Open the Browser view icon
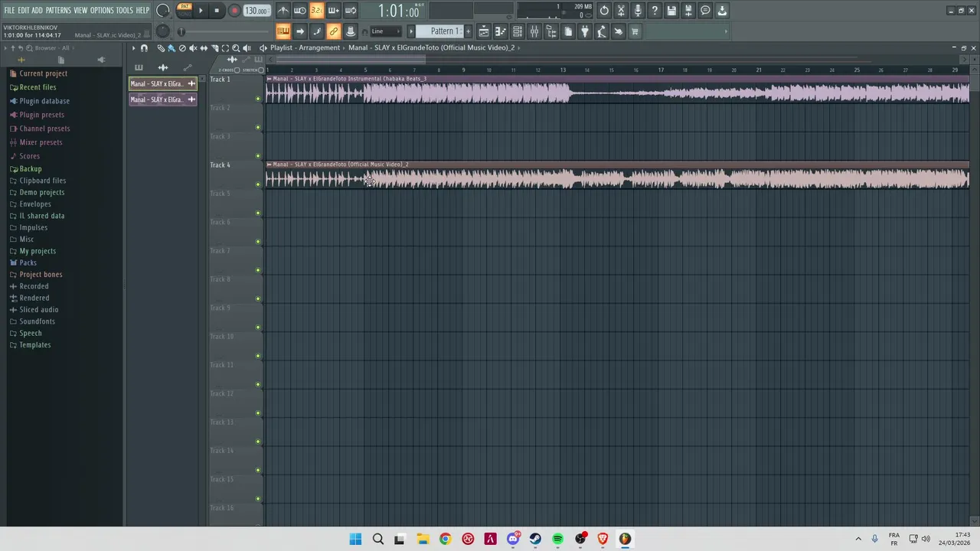Image resolution: width=980 pixels, height=551 pixels. (551, 31)
